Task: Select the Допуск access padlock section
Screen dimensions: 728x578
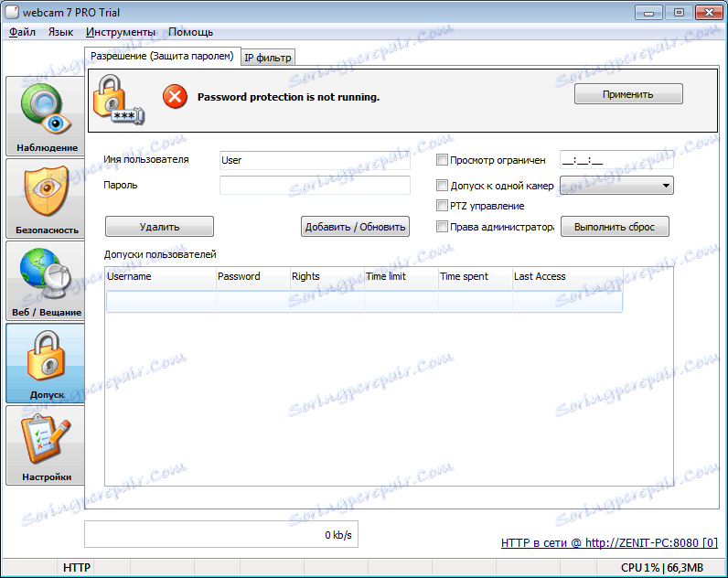Action: [46, 363]
